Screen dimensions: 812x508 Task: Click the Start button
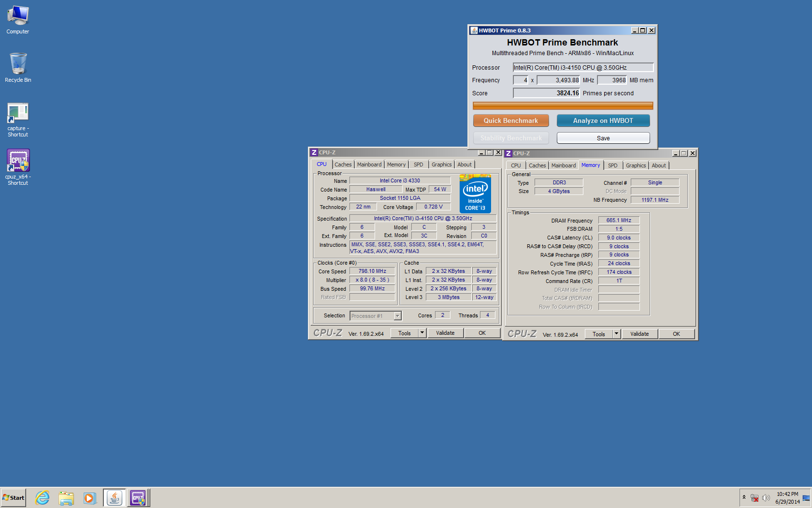tap(14, 498)
